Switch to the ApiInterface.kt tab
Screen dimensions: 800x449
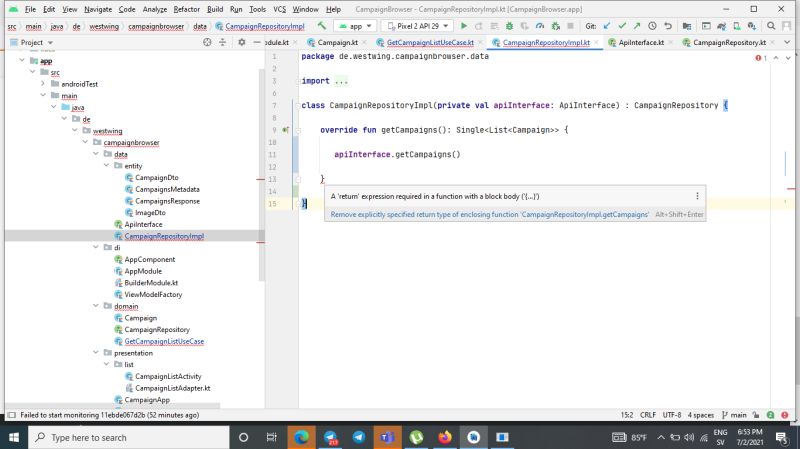tap(641, 42)
